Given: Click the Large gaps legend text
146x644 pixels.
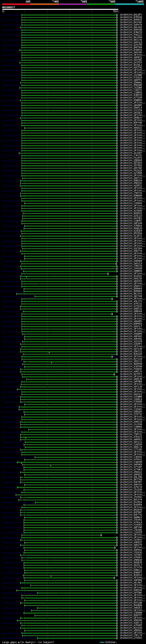Looking at the screenshot, I should point(10,642).
